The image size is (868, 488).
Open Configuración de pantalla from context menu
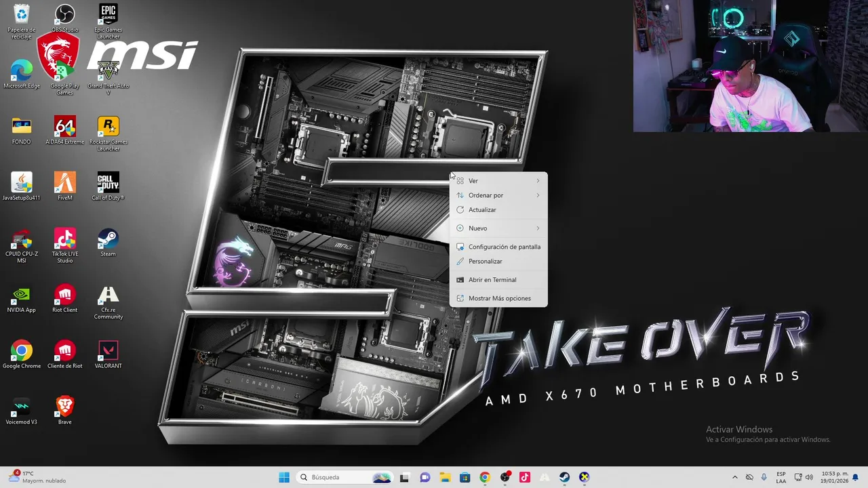pyautogui.click(x=498, y=247)
